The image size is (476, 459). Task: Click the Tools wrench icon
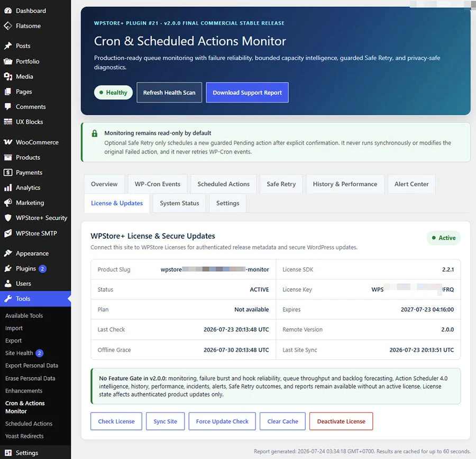pos(8,299)
